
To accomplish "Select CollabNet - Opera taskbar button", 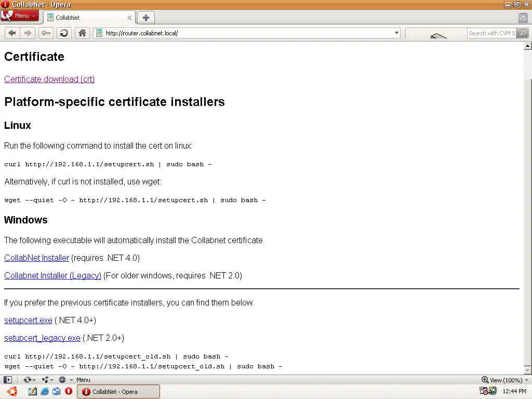I will click(x=118, y=392).
